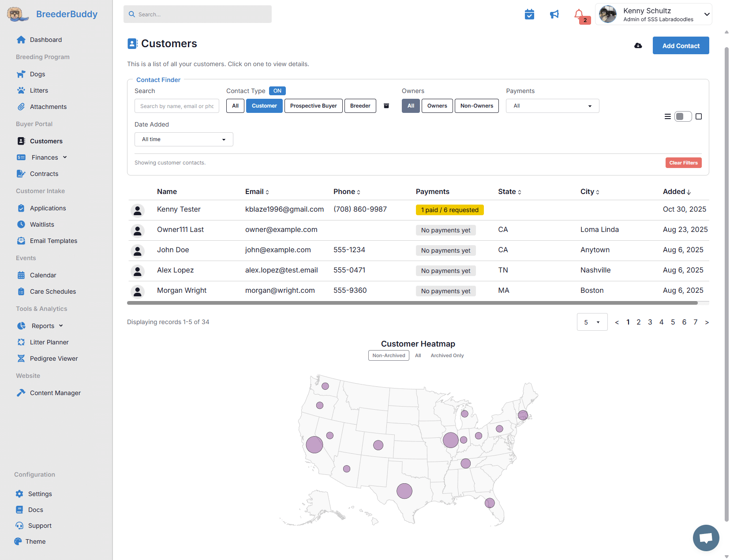Image resolution: width=730 pixels, height=560 pixels.
Task: Open the Payments filter dropdown
Action: coord(552,106)
